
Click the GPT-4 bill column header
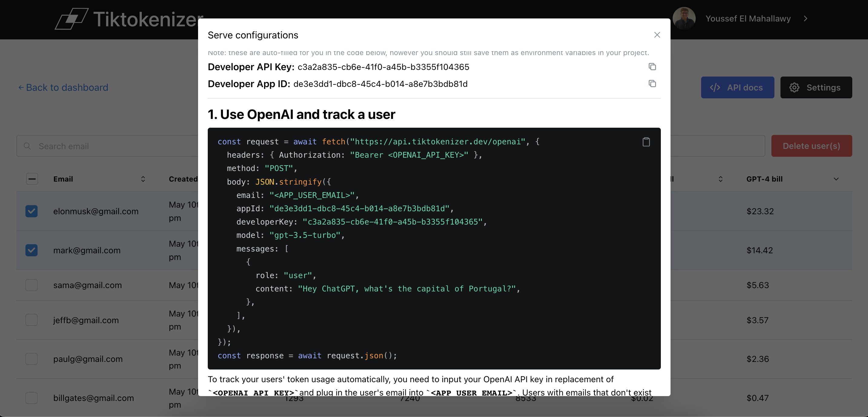(764, 179)
